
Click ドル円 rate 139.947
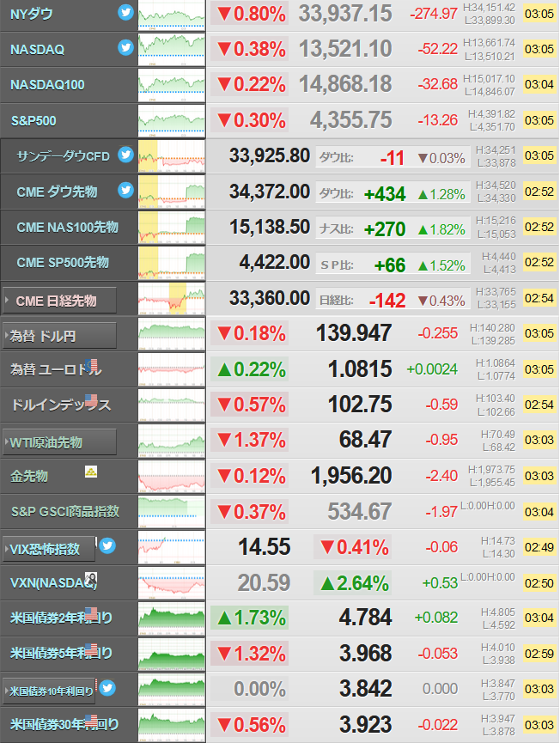(x=354, y=333)
